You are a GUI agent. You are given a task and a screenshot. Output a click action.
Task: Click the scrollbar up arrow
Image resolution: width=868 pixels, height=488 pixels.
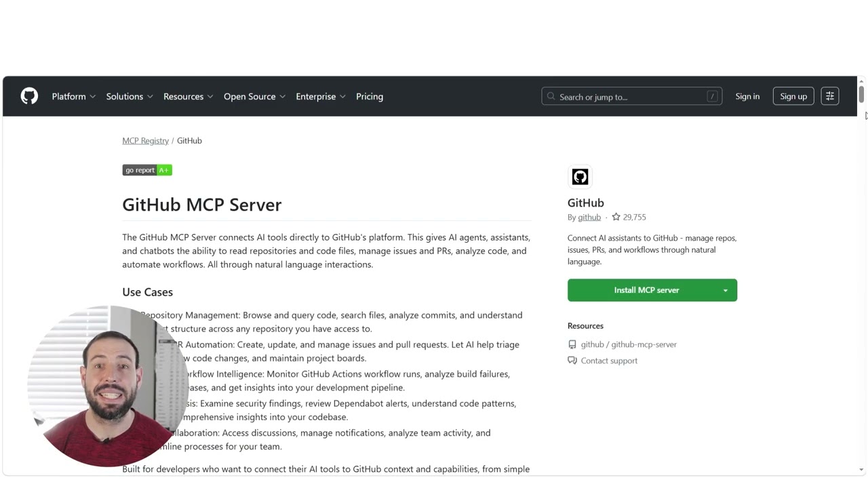point(861,81)
